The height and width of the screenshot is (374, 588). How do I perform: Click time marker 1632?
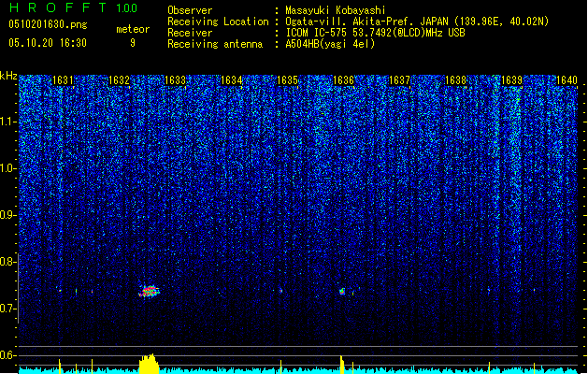119,80
